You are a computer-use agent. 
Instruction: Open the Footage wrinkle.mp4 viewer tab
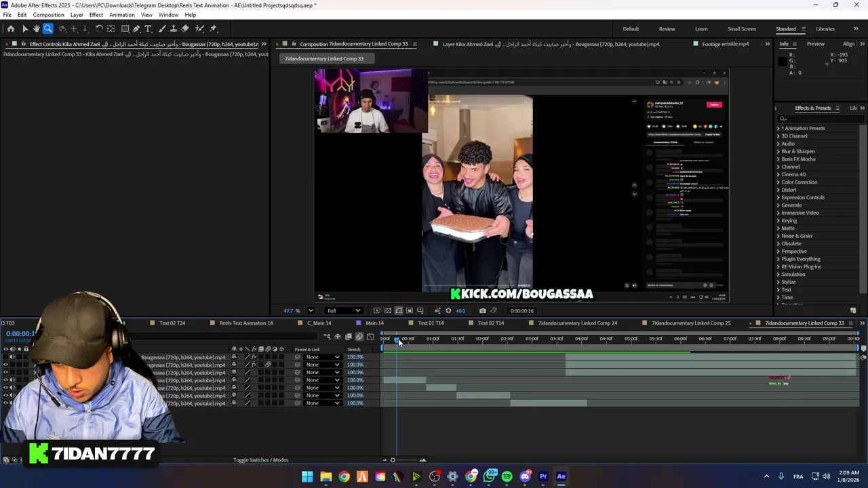726,44
